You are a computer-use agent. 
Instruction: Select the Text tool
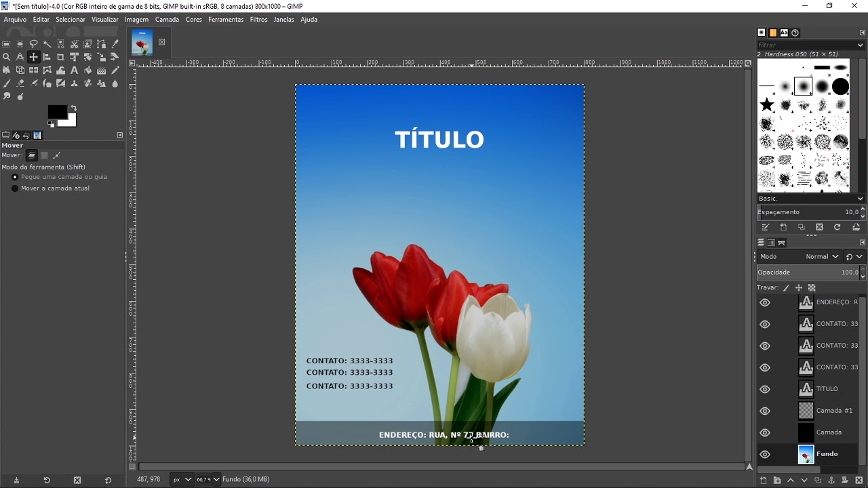click(x=74, y=70)
